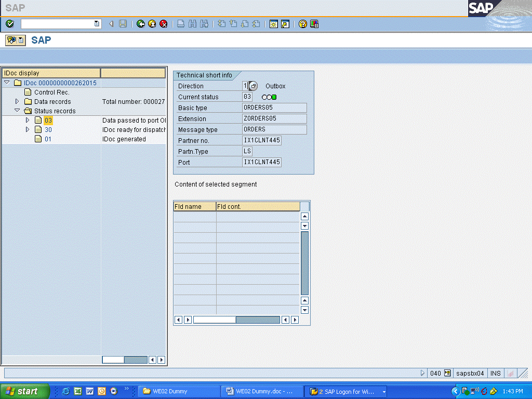Screen dimensions: 532x399
Task: Click the Partn.Type field LS
Action: tap(247, 151)
